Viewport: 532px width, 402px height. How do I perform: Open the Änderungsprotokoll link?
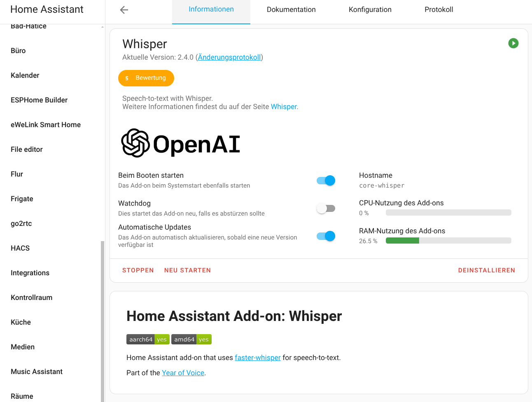pos(229,57)
